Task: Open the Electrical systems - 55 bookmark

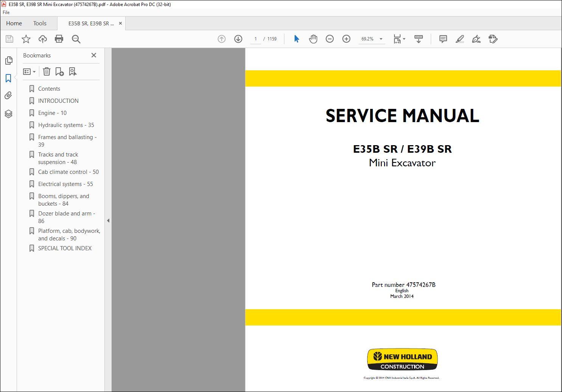Action: 65,184
